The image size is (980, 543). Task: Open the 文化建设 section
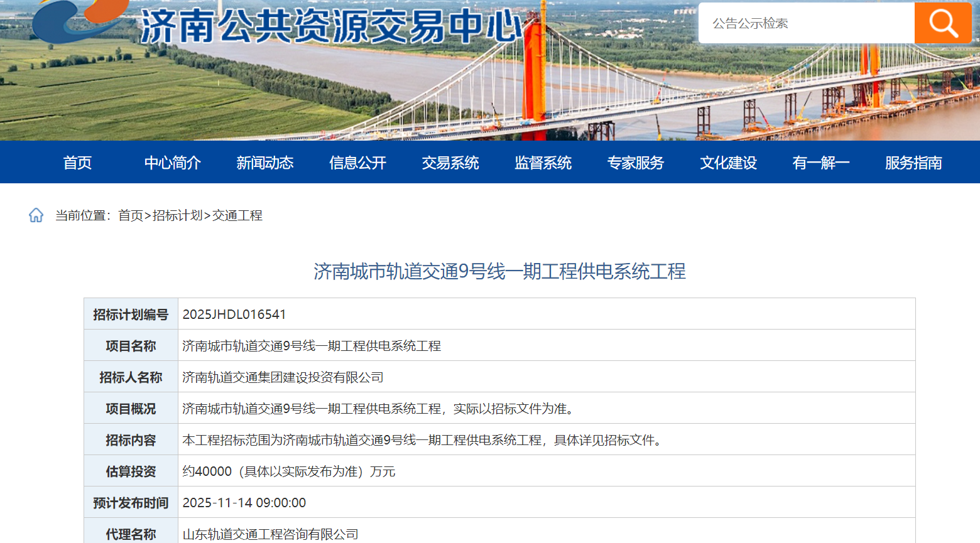pyautogui.click(x=727, y=163)
